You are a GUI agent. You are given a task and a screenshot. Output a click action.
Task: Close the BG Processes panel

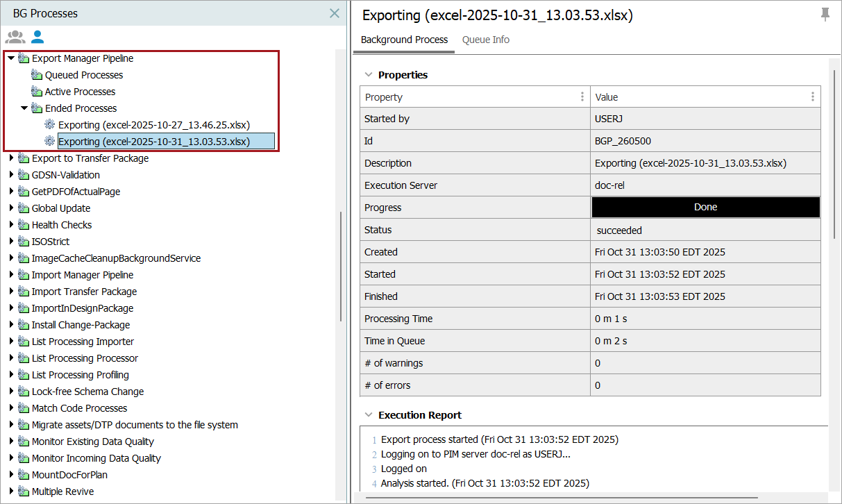(335, 13)
